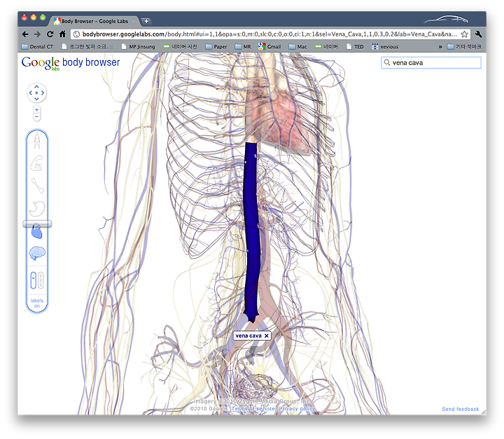Click the search magnifier icon

tap(387, 62)
